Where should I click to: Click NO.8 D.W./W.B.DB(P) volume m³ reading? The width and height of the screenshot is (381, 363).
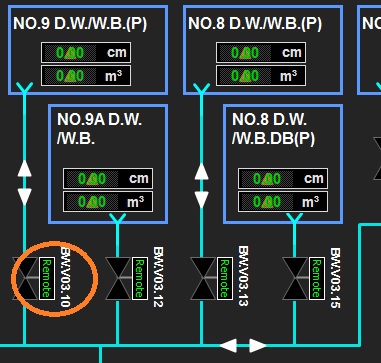click(267, 202)
